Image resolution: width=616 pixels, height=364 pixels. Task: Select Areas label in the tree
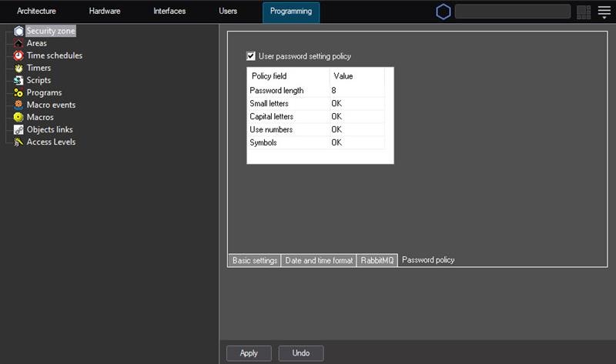click(36, 43)
